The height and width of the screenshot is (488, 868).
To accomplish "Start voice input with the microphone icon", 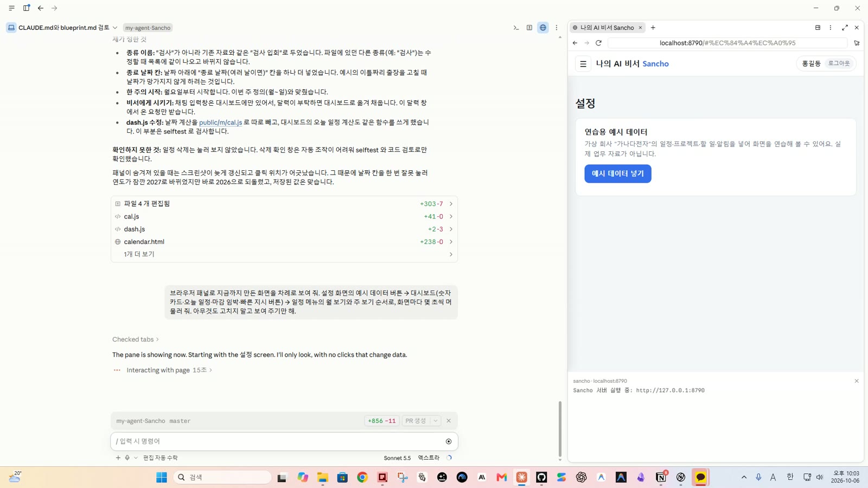I will (127, 458).
